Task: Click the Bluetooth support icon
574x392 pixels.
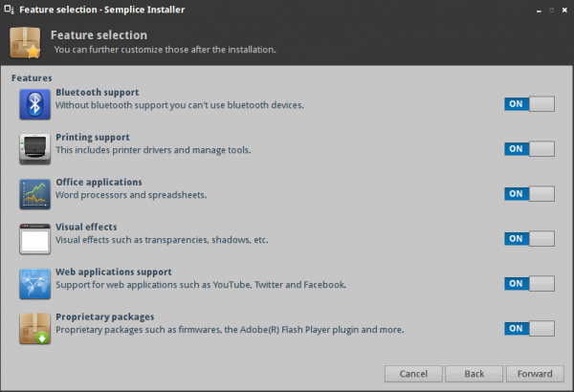Action: point(34,103)
